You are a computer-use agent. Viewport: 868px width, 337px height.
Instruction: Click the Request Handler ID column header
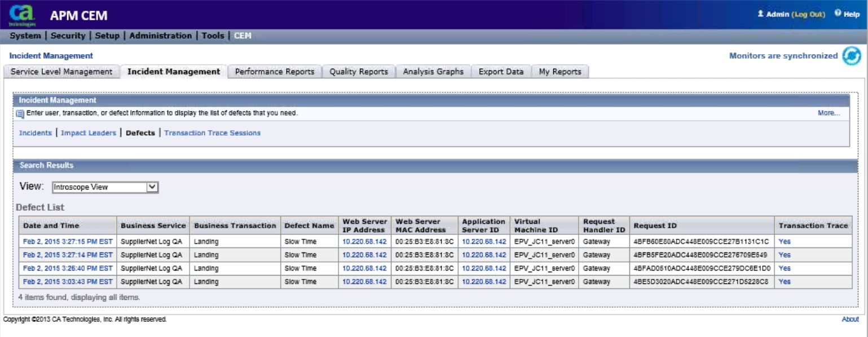click(604, 225)
